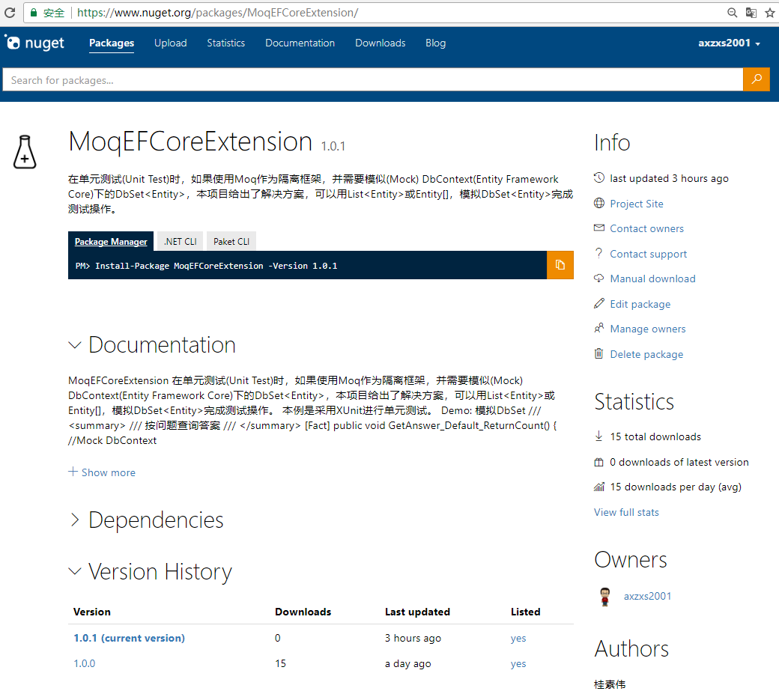Click the 'last updated 3 hours ago' text
The width and height of the screenshot is (779, 700).
click(669, 178)
